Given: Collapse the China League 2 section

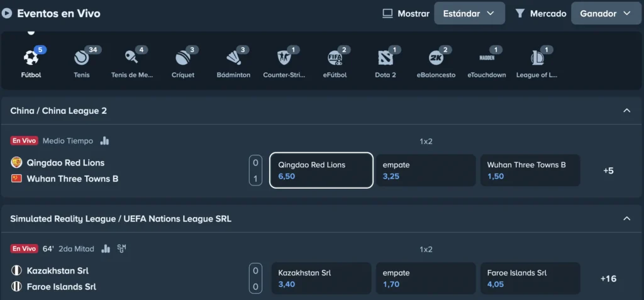Looking at the screenshot, I should coord(627,111).
